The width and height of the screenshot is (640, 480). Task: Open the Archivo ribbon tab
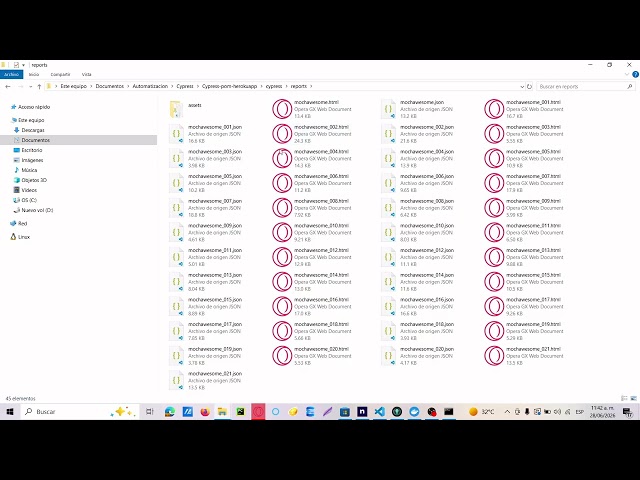[x=11, y=74]
